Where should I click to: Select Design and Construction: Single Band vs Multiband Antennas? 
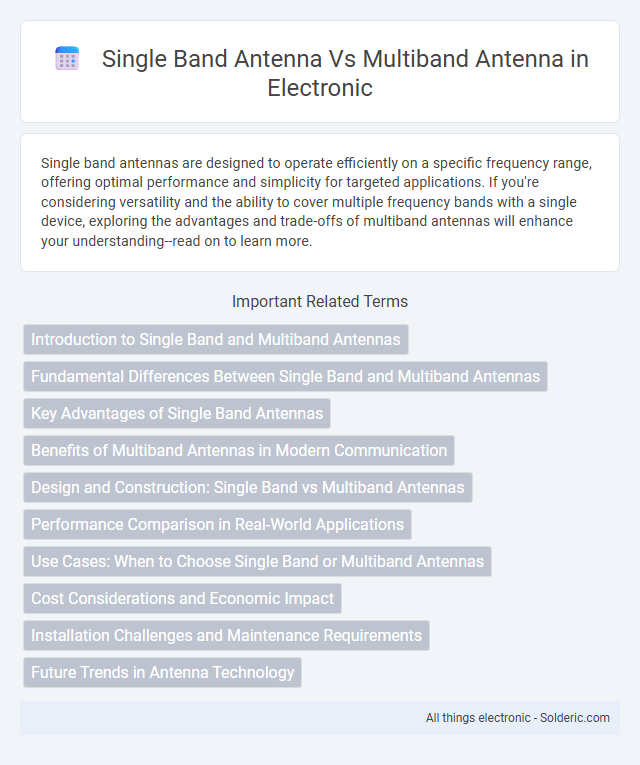pos(248,487)
